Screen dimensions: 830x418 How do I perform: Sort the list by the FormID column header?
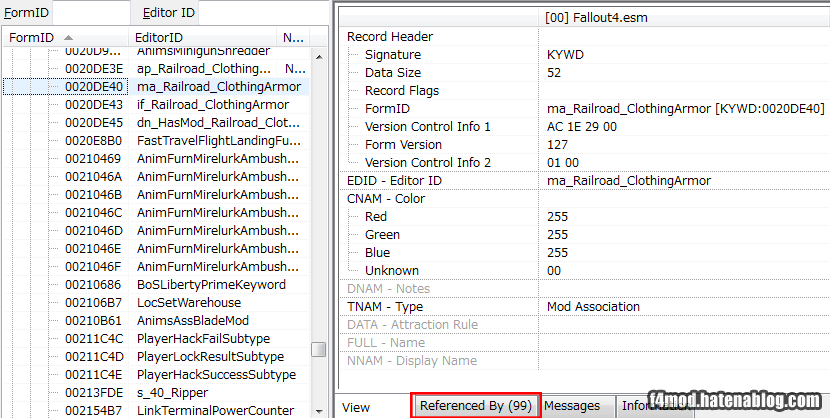tap(65, 38)
